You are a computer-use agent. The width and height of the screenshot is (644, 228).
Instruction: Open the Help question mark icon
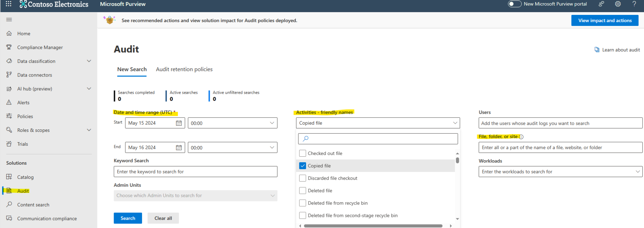634,4
